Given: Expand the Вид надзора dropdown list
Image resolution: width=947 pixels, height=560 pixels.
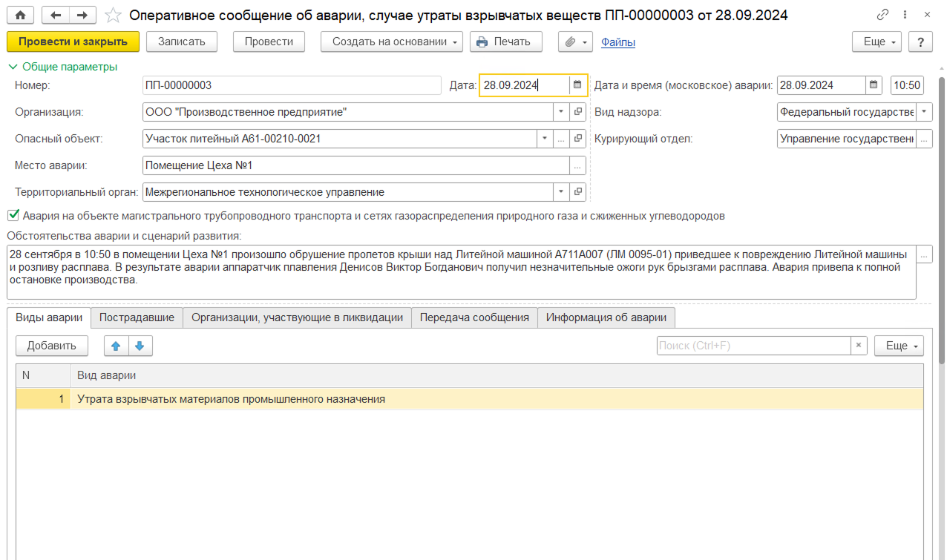Looking at the screenshot, I should (x=925, y=112).
